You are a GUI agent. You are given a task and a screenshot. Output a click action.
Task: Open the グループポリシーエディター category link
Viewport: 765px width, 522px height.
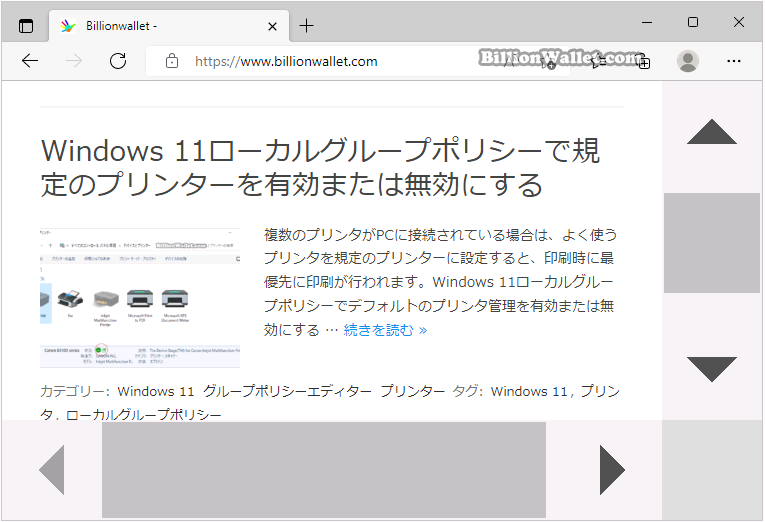click(x=287, y=391)
